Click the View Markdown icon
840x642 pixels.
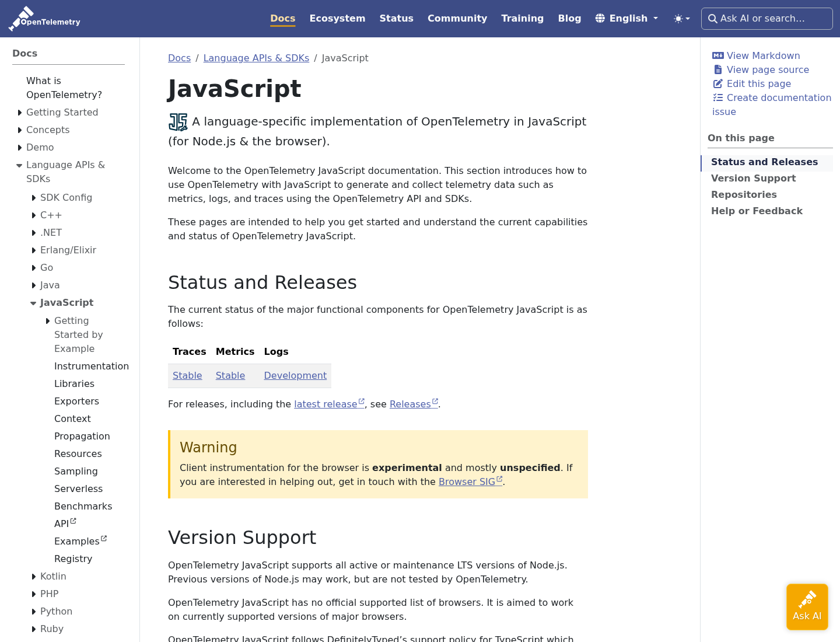(718, 55)
